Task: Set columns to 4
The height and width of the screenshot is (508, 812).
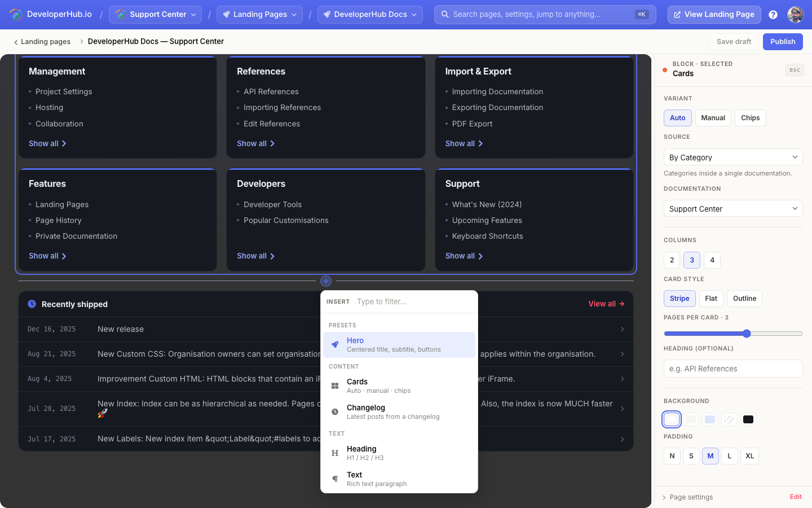Action: (x=712, y=260)
